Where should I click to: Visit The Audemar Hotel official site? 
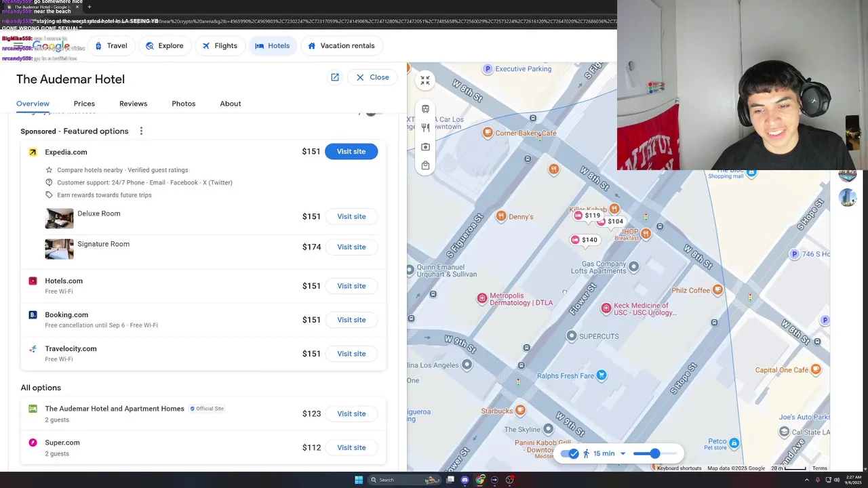[x=351, y=413]
